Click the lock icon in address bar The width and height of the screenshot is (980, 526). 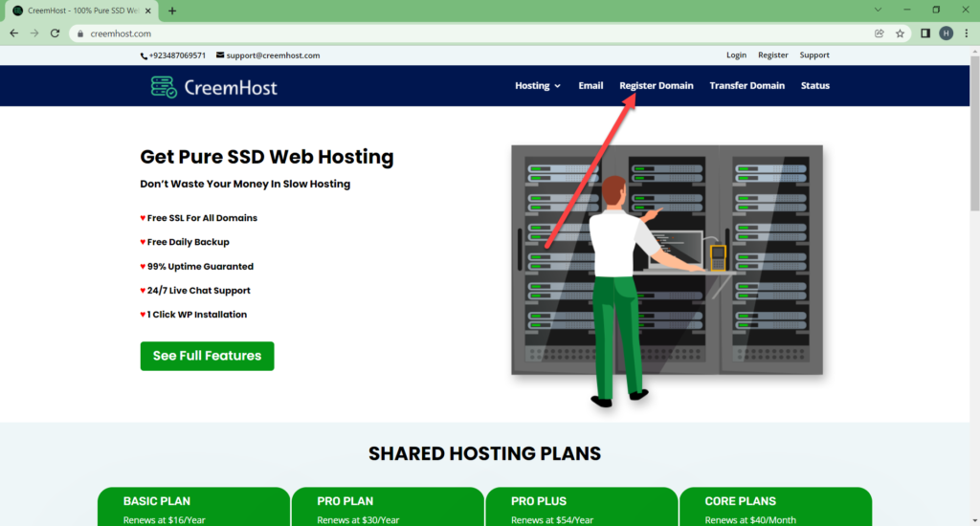tap(80, 33)
